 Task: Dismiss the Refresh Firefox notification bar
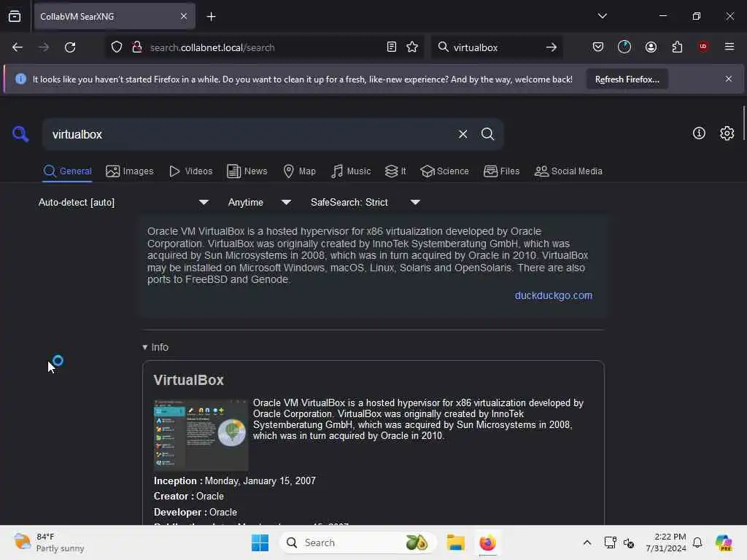click(x=729, y=79)
